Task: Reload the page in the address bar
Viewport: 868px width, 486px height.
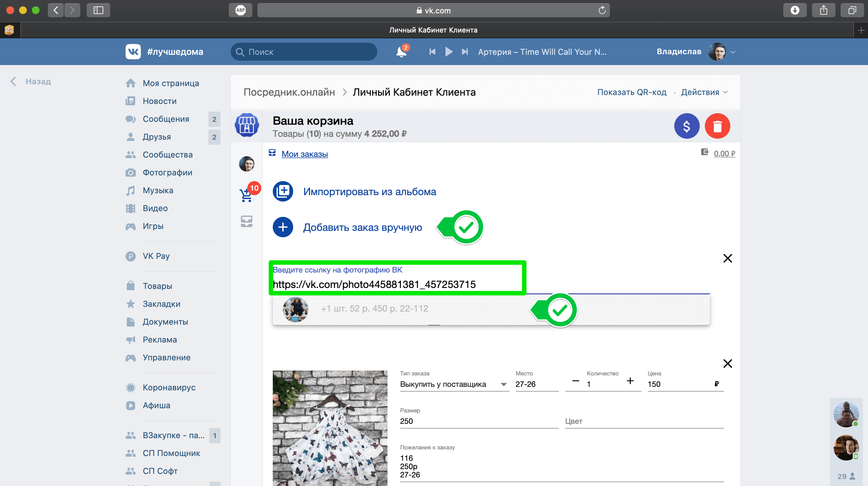Action: (x=602, y=11)
